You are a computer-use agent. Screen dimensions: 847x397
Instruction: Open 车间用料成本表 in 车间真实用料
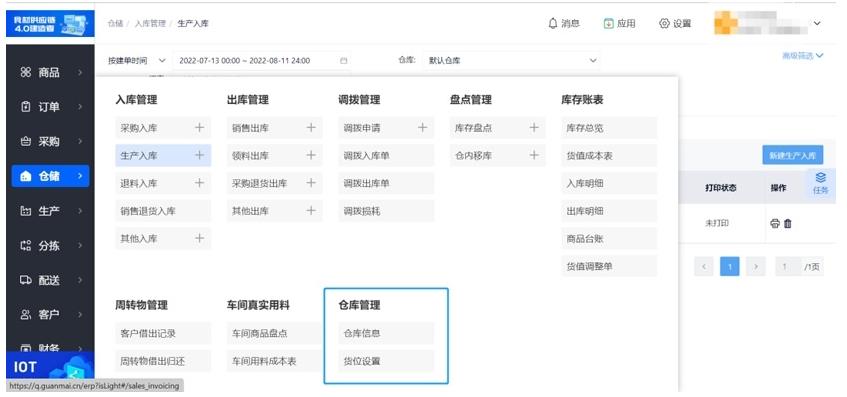274,361
